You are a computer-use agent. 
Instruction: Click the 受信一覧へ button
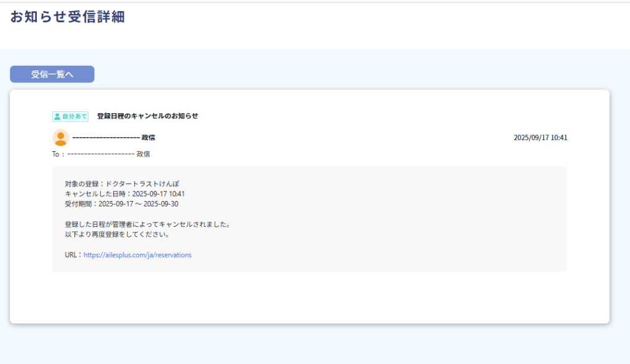(52, 74)
